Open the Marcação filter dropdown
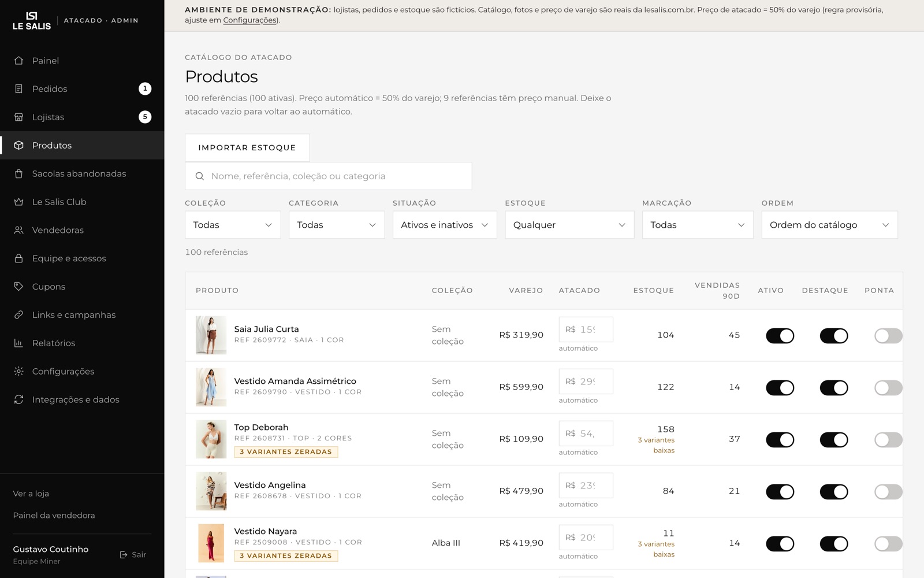924x578 pixels. coord(698,225)
